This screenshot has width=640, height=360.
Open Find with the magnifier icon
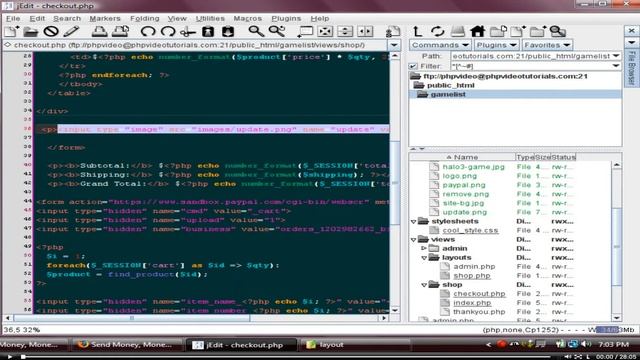pyautogui.click(x=256, y=31)
